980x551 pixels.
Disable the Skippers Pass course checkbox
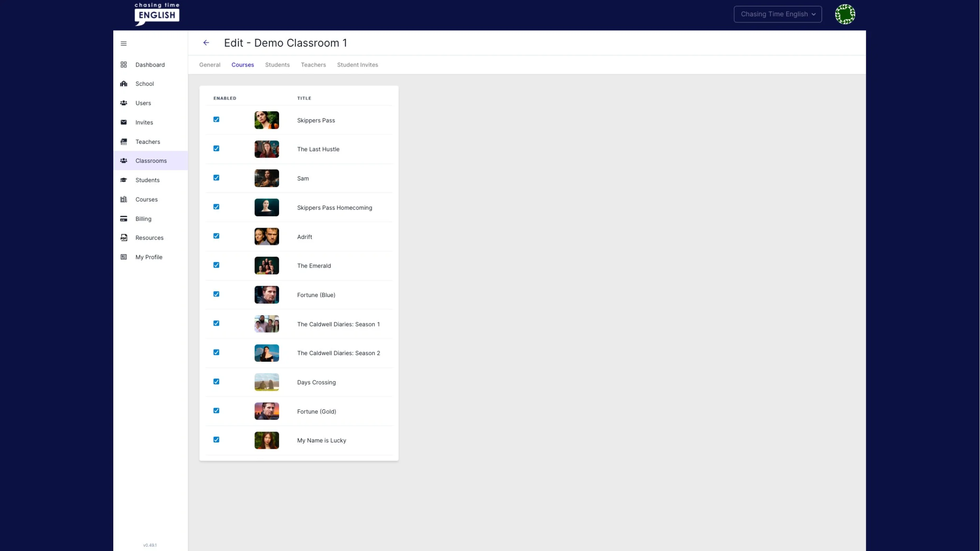[216, 120]
